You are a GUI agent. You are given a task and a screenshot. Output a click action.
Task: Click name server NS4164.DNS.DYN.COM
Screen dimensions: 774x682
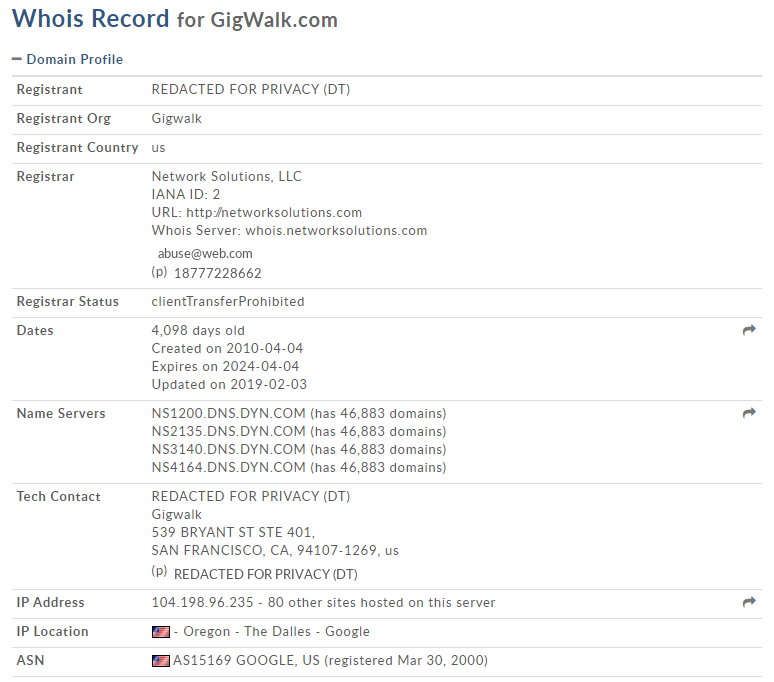coord(228,467)
